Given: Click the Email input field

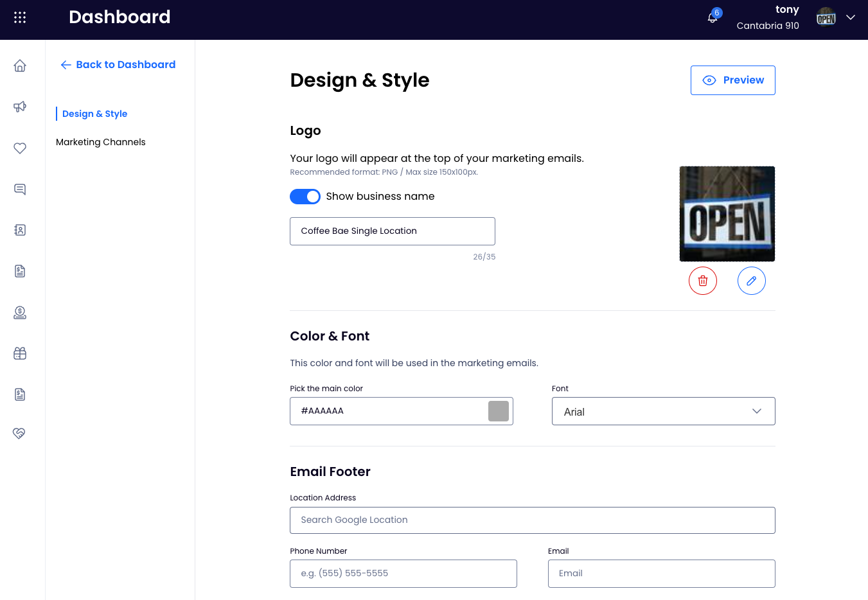Looking at the screenshot, I should [x=662, y=574].
